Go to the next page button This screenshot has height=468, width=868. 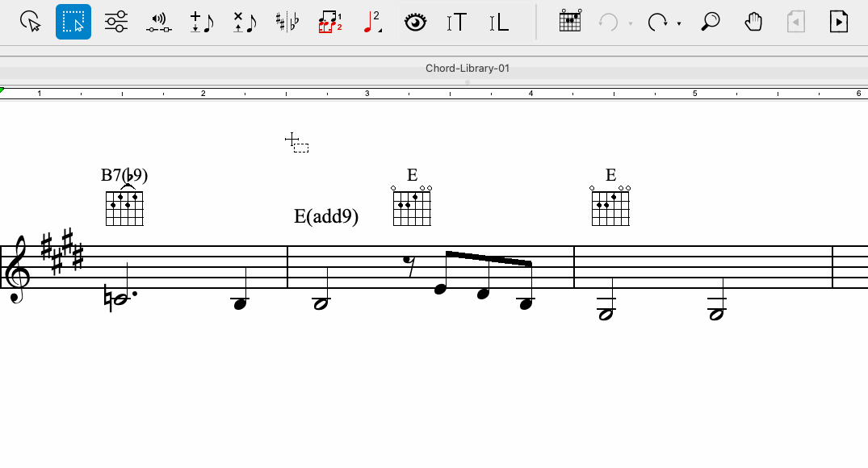tap(839, 22)
